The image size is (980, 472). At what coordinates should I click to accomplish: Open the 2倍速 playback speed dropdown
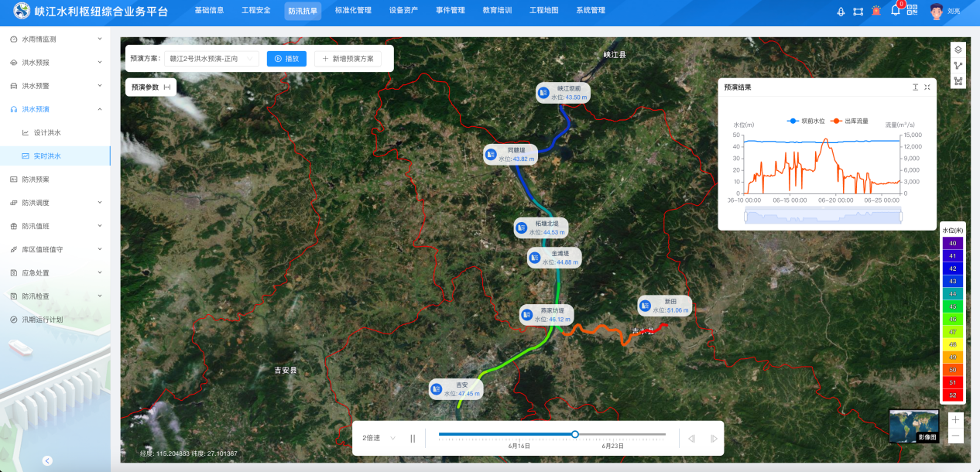(379, 438)
